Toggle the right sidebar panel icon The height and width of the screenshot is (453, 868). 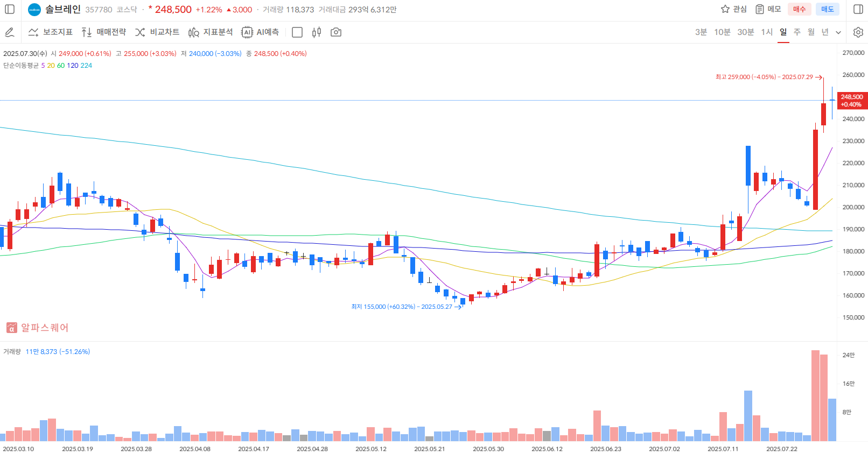point(858,9)
